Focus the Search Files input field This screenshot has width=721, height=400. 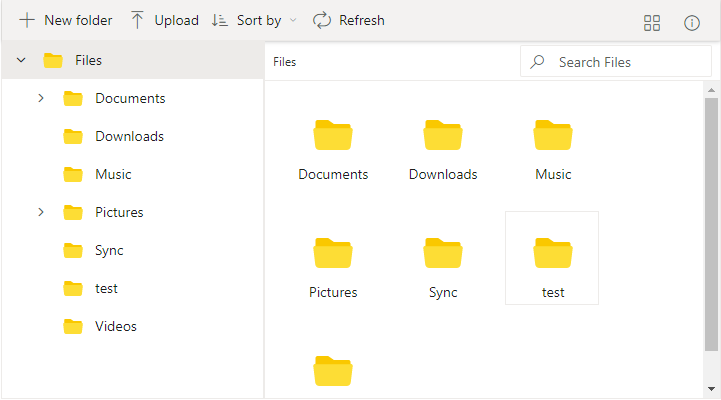[616, 62]
